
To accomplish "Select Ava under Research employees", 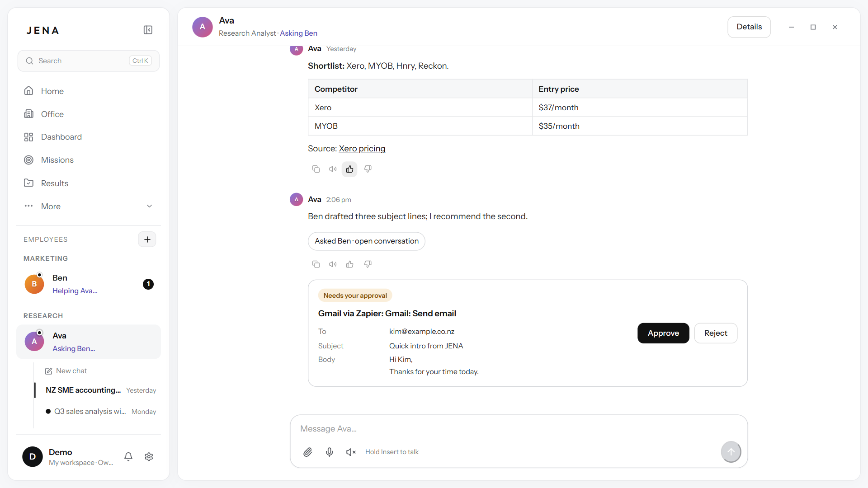I will tap(89, 342).
